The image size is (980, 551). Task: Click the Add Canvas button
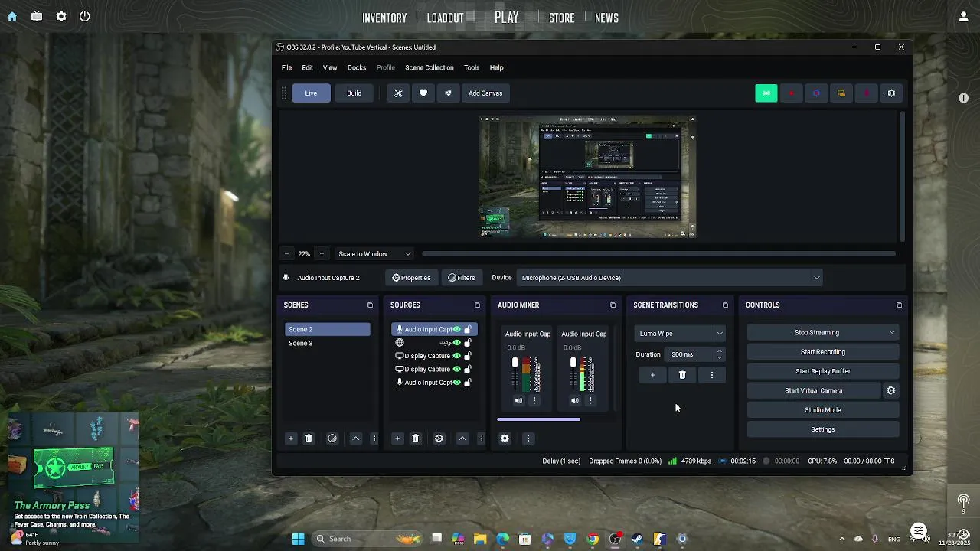coord(485,93)
